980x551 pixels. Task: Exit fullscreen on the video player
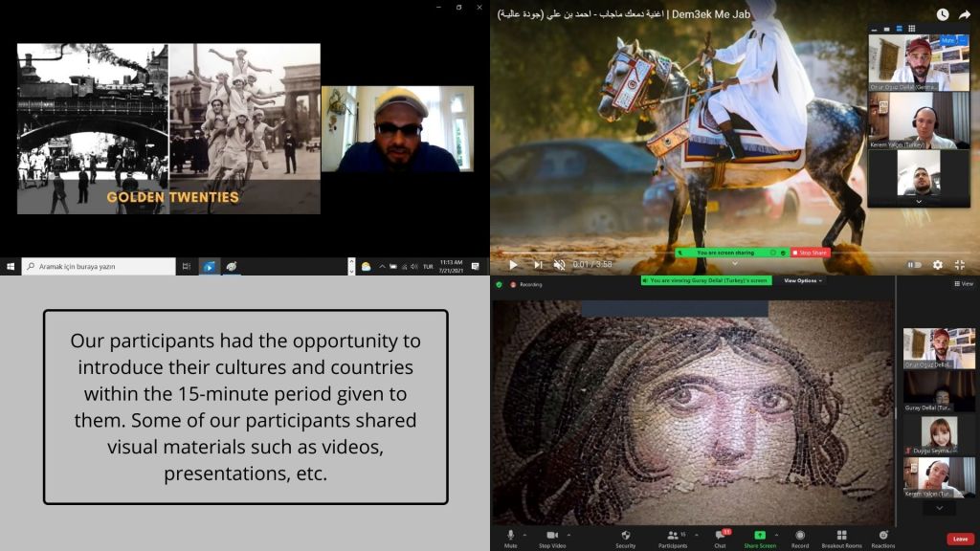(958, 265)
